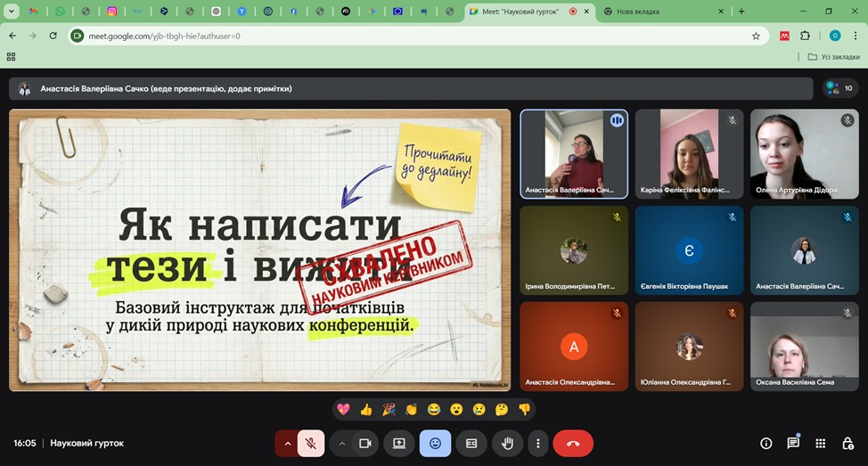Screen dimensions: 868x466
Task: Go back in browser history
Action: 12,36
